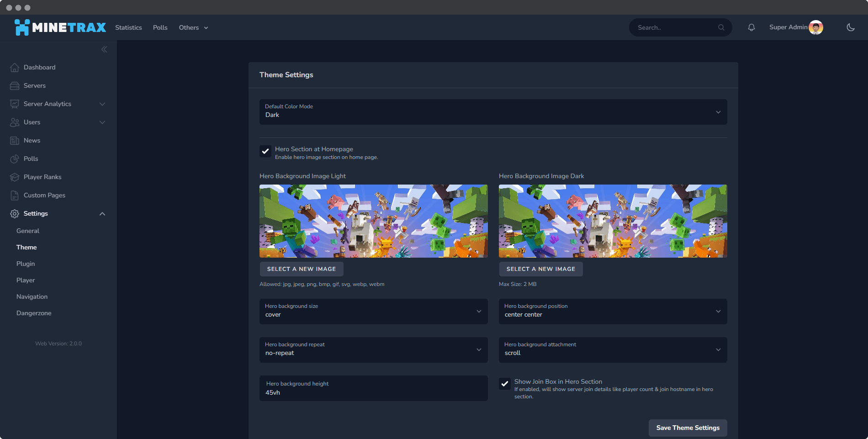Screen dimensions: 868x439
Task: Expand Server Analytics submenu chevron
Action: click(x=102, y=104)
